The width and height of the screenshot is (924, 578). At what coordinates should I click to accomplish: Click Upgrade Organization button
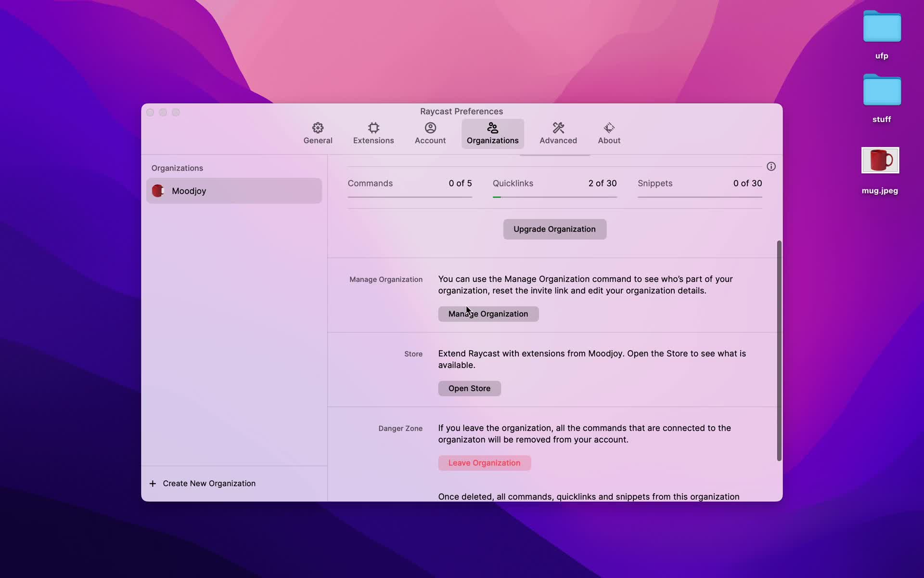pos(555,229)
